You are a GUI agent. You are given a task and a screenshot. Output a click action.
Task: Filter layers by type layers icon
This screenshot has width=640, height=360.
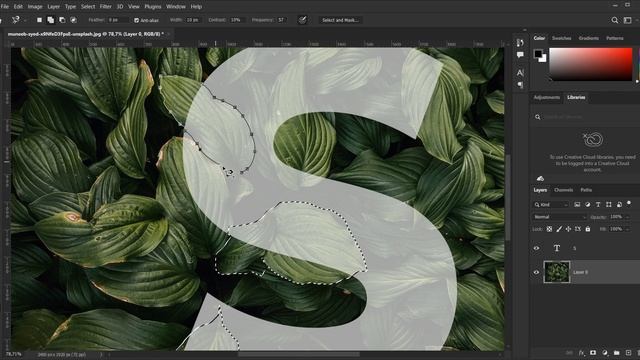coord(598,204)
